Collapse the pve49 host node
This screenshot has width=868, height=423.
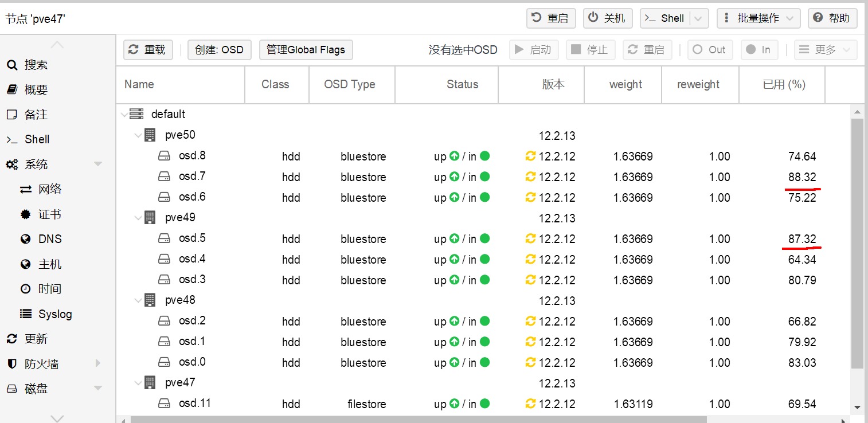click(138, 218)
